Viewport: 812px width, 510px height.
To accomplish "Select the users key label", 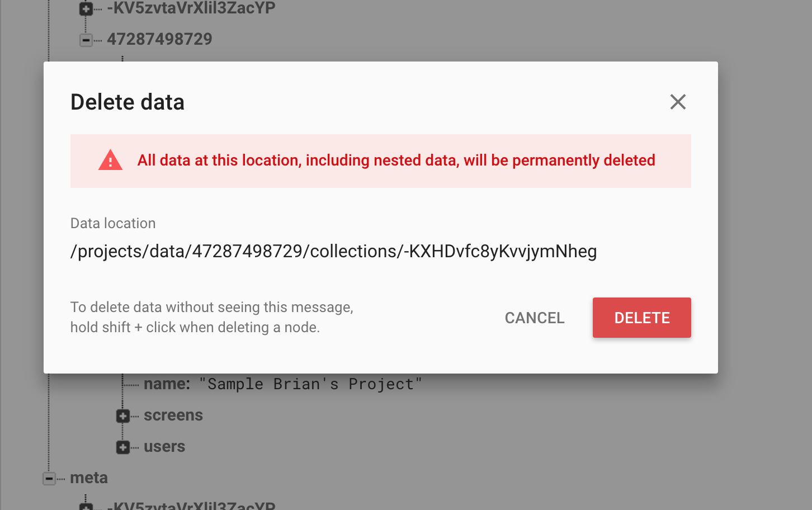I will pos(164,447).
